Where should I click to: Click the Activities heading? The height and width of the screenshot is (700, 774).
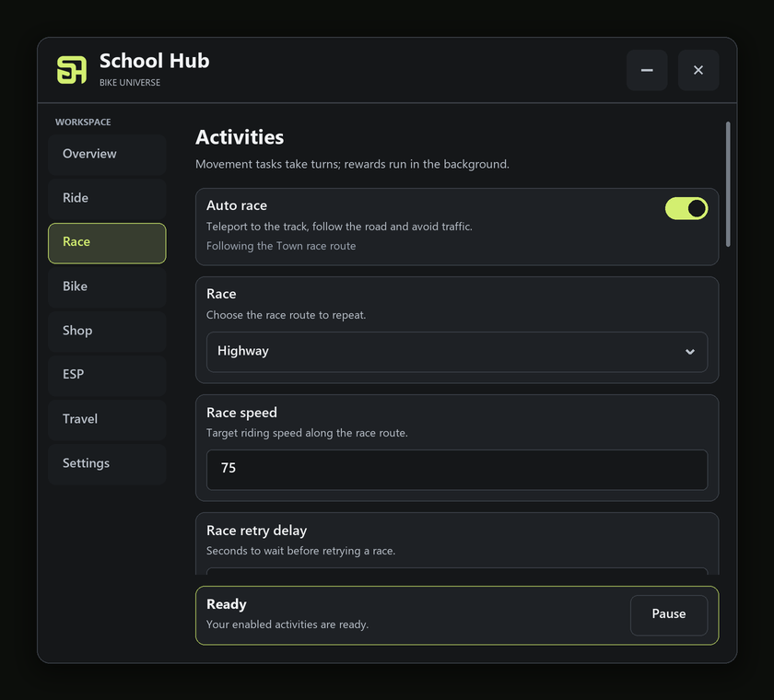[x=240, y=137]
